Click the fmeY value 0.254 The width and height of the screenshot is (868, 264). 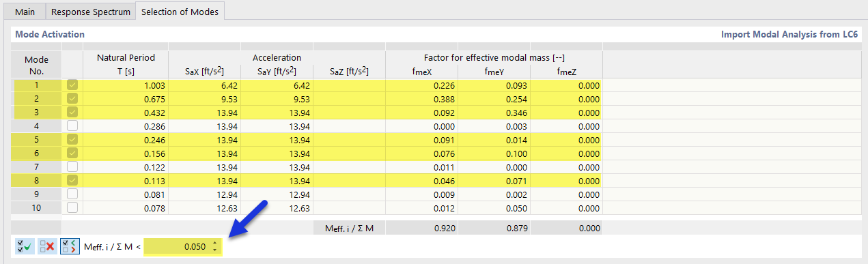494,99
